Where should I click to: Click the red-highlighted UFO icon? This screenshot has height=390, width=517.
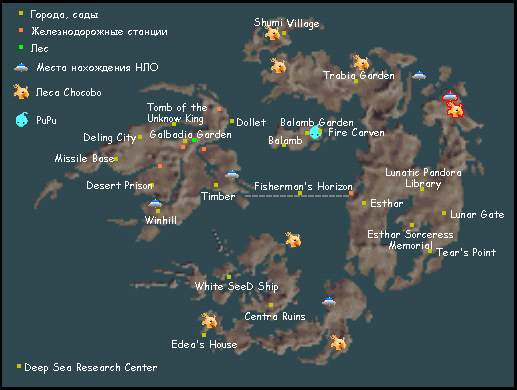click(450, 96)
